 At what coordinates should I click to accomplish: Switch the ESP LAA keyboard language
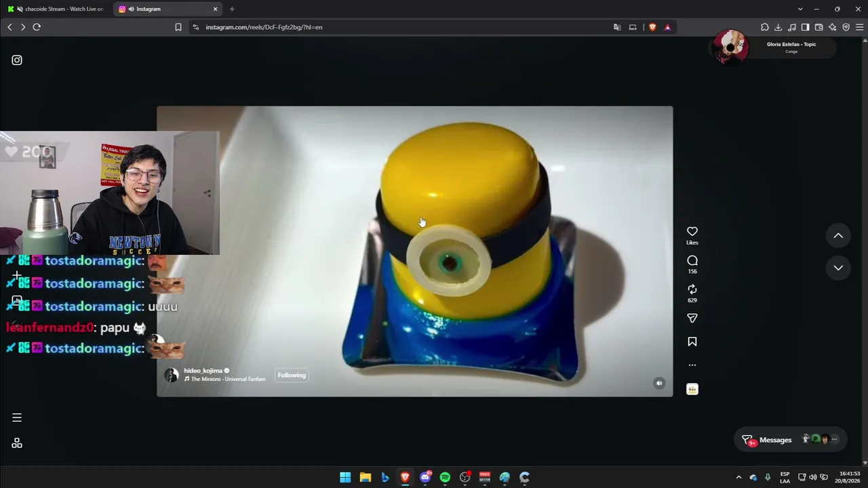(785, 477)
